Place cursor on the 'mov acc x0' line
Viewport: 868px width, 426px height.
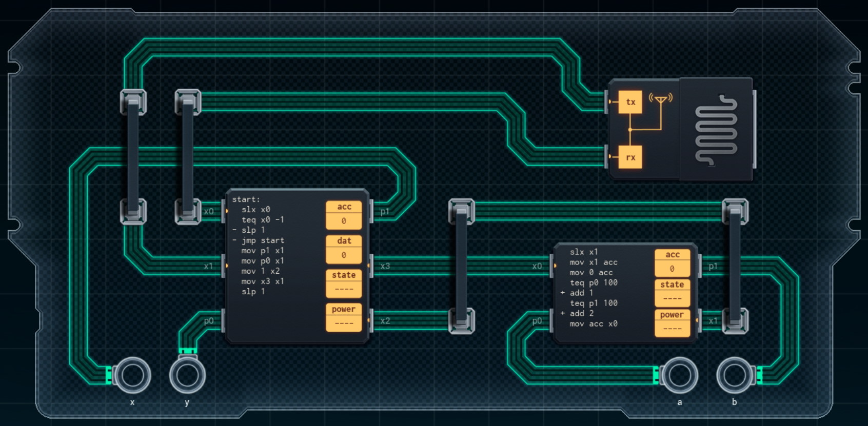point(593,323)
